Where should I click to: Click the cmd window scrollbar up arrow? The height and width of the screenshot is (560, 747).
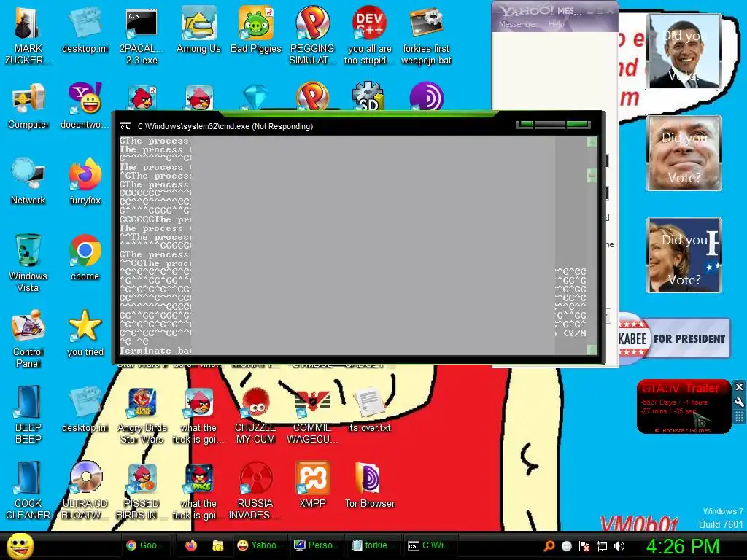click(592, 142)
